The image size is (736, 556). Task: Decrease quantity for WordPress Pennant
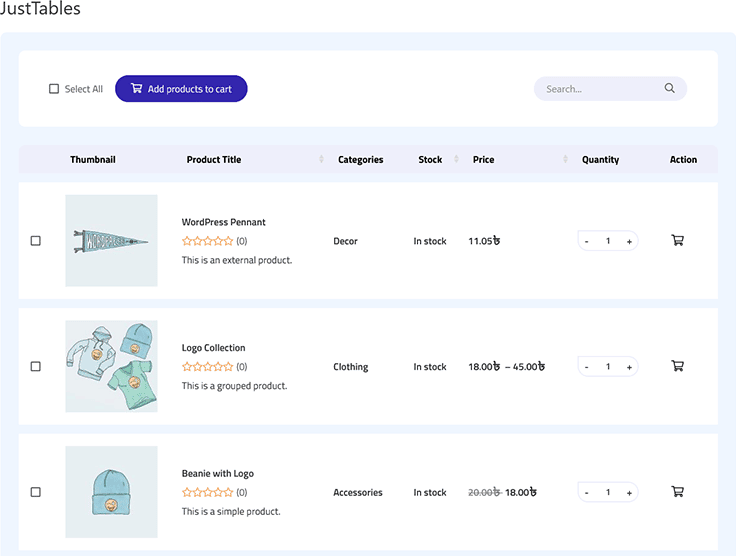pyautogui.click(x=587, y=242)
